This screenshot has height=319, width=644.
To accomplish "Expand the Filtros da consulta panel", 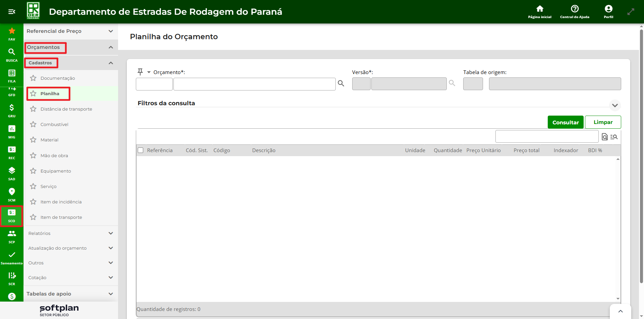I will pyautogui.click(x=614, y=105).
